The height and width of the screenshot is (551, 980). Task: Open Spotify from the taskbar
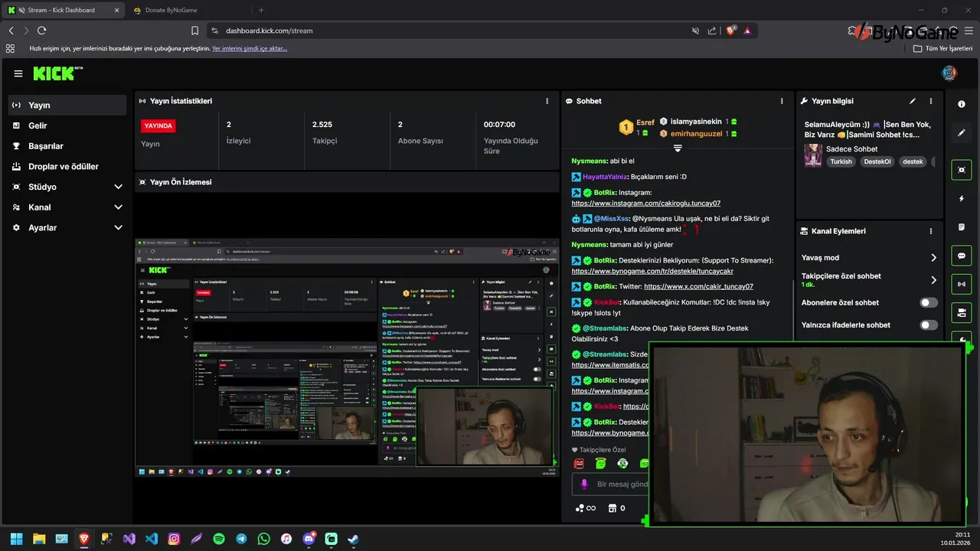pyautogui.click(x=219, y=539)
